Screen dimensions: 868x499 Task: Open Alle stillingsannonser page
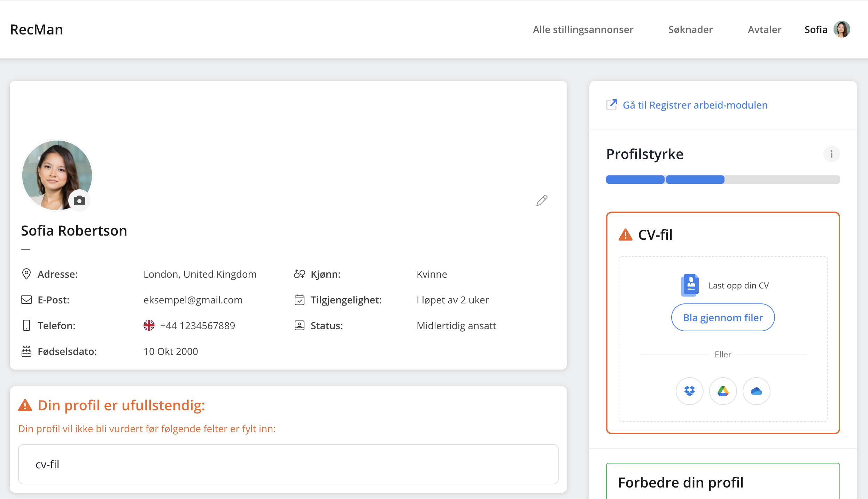583,30
